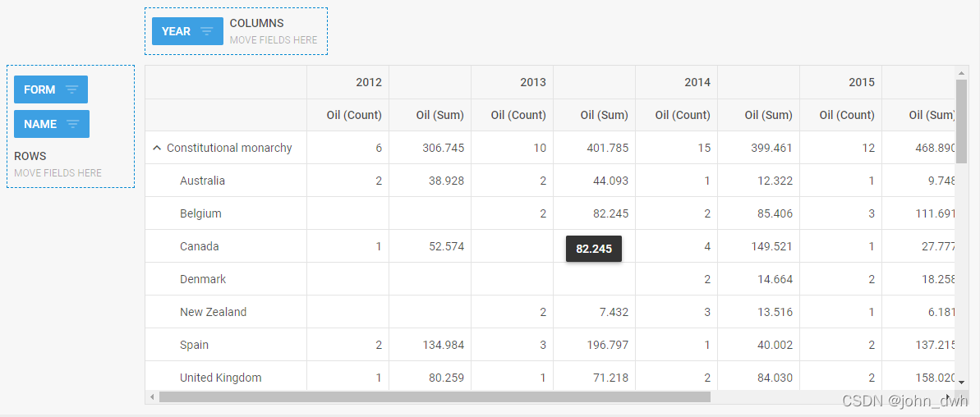Screen dimensions: 980x417
Task: Select the Denmark row label
Action: [203, 279]
